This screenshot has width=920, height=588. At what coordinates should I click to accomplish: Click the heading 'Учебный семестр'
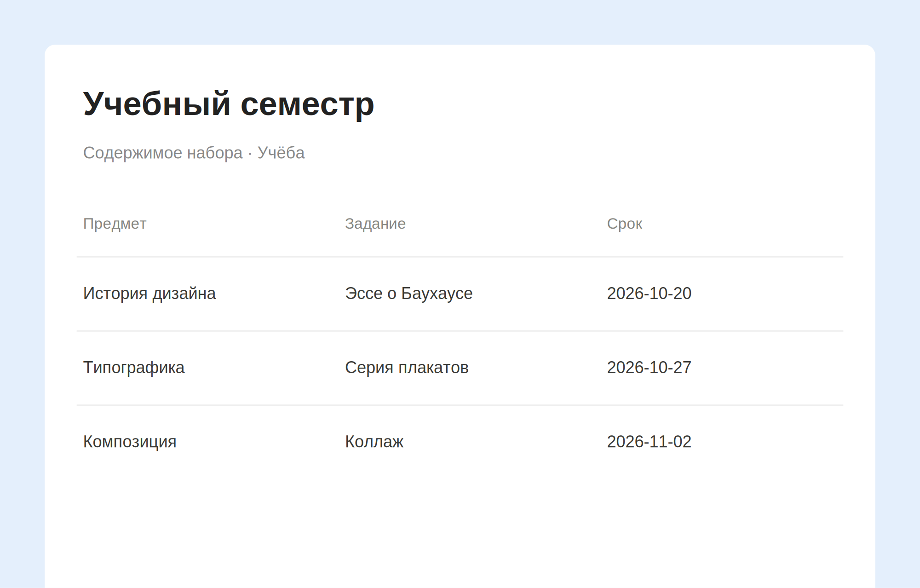click(229, 104)
